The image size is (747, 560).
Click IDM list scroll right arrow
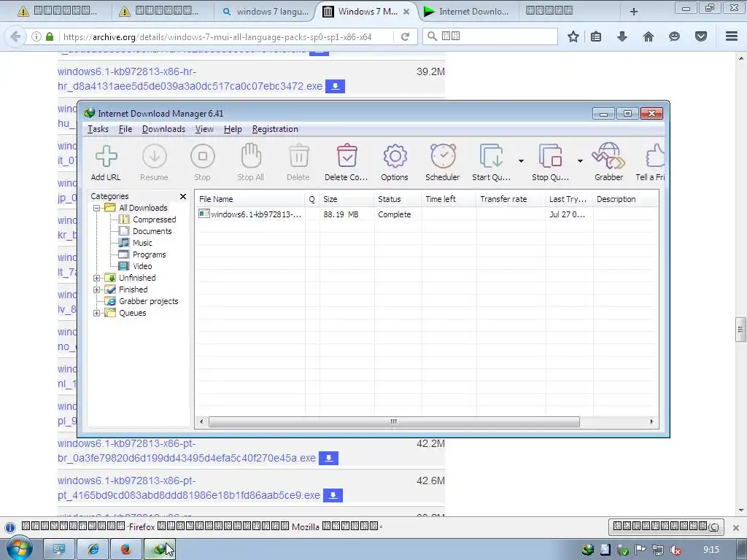click(x=651, y=421)
